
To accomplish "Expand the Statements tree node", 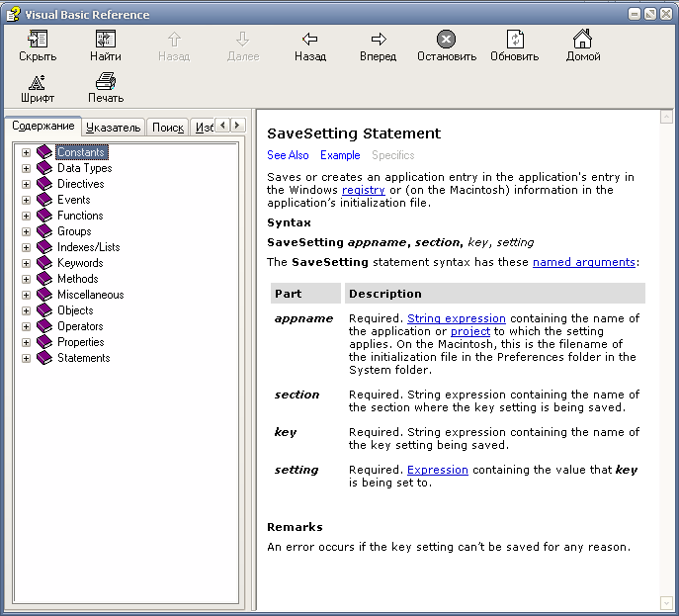I will 27,358.
